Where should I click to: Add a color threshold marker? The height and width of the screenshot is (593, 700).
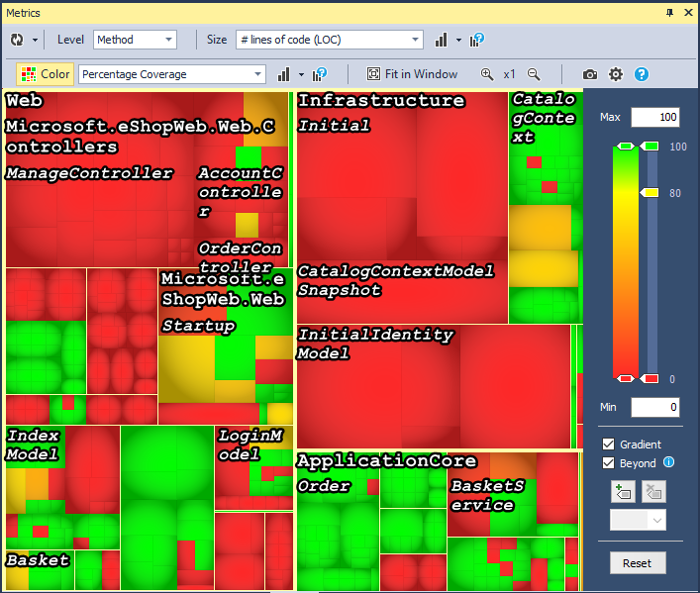(x=624, y=490)
